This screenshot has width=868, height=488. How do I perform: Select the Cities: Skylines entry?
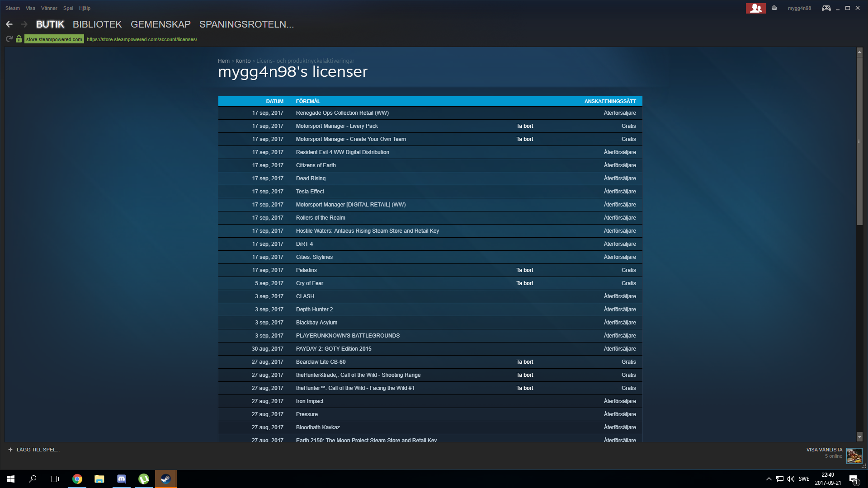click(430, 257)
